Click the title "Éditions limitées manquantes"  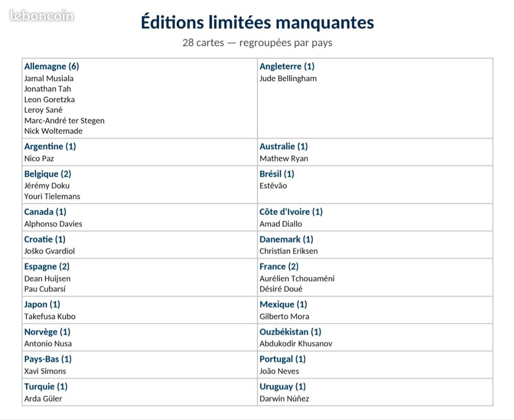coord(257,23)
